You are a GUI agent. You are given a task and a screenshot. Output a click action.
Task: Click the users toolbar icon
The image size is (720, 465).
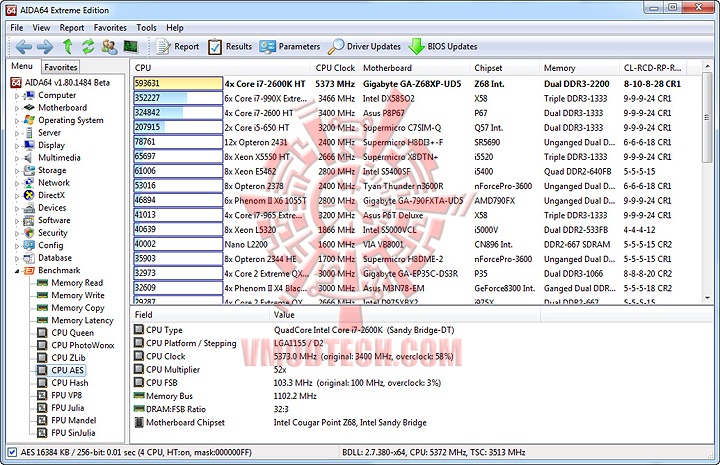coord(109,46)
